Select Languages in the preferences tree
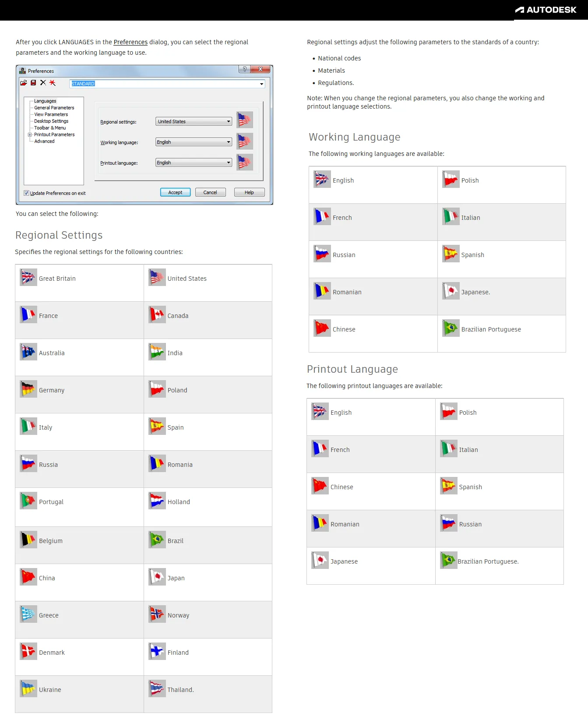 tap(45, 101)
